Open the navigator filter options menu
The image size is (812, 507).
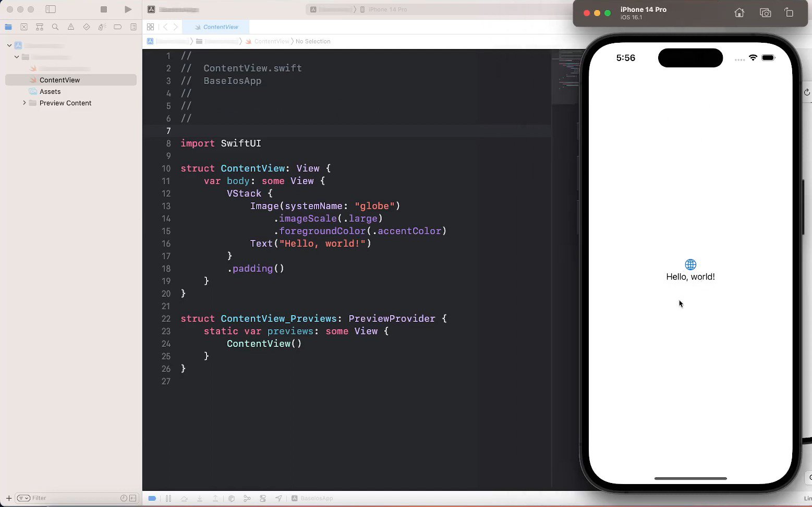pyautogui.click(x=23, y=498)
